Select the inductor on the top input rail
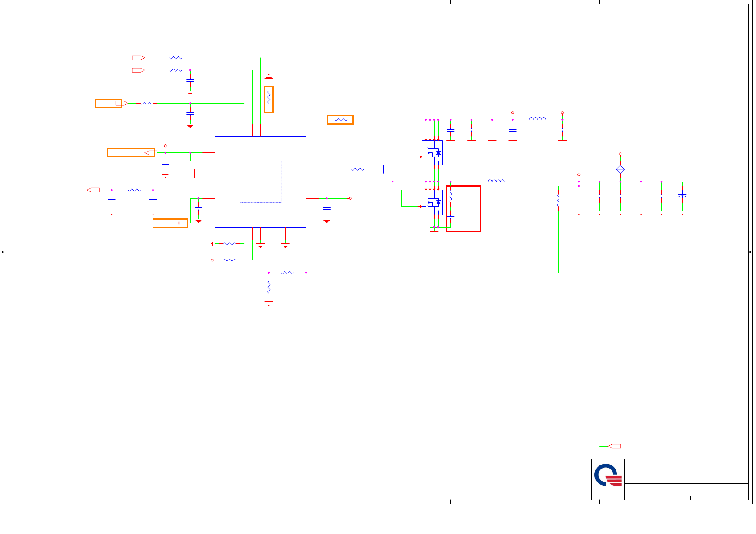Viewport: 756px width, 534px height. pos(538,119)
